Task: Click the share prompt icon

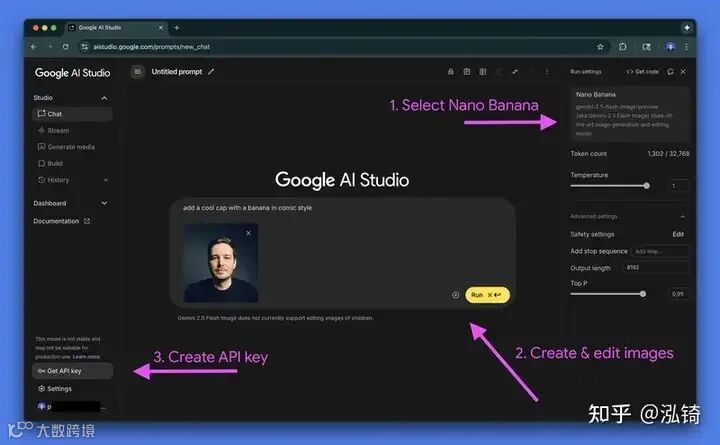Action: tap(499, 72)
